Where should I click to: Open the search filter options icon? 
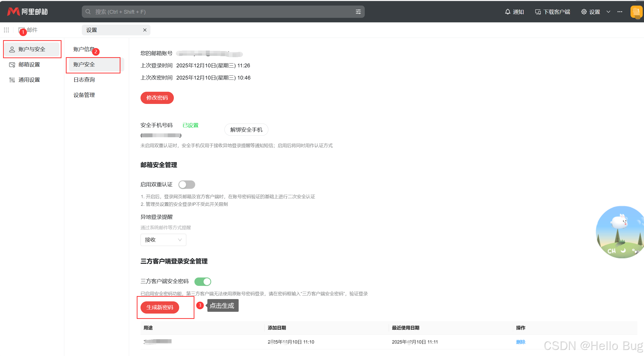pos(358,12)
